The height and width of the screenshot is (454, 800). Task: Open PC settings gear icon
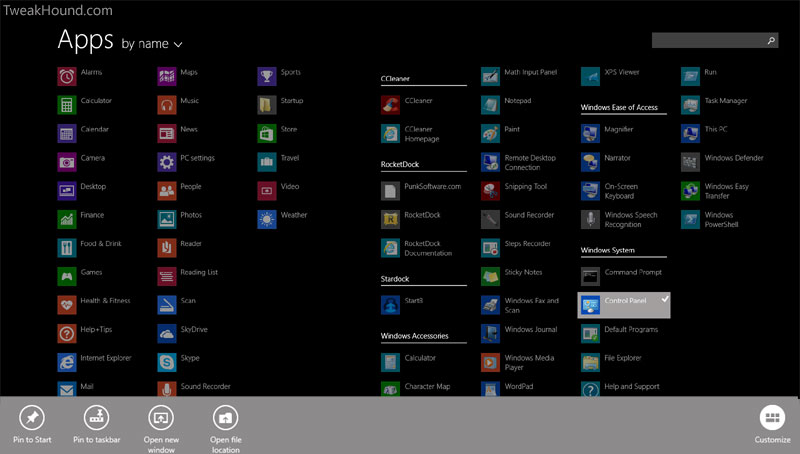167,162
